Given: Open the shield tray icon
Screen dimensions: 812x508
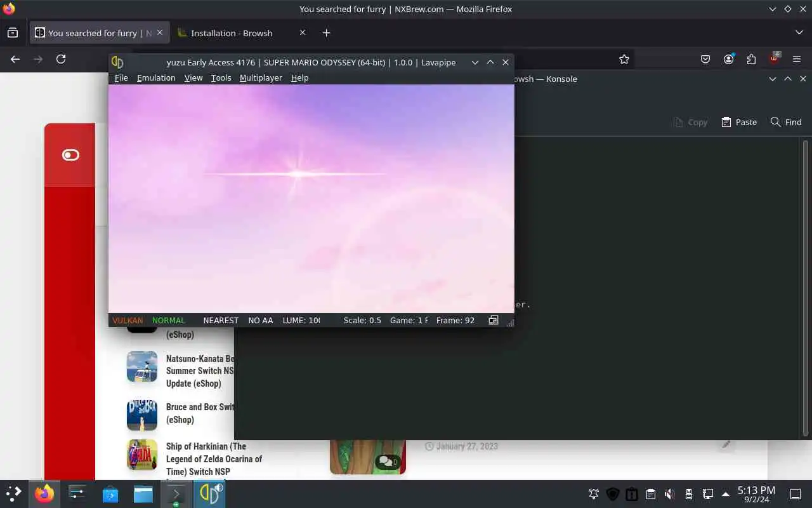Looking at the screenshot, I should (x=613, y=494).
